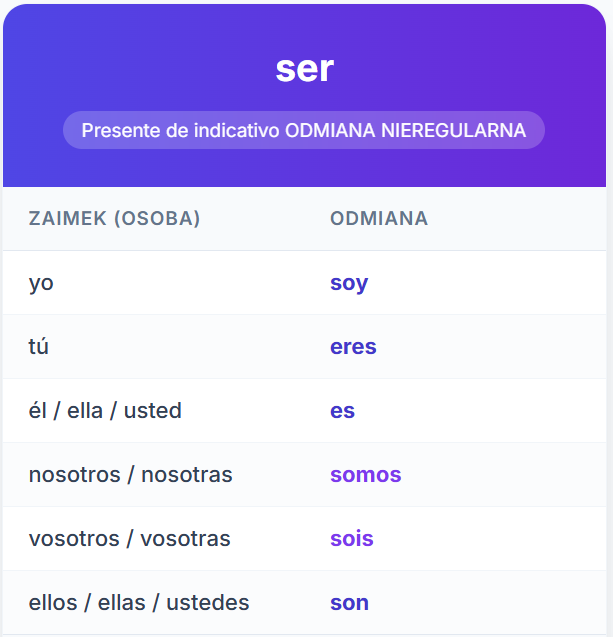Click the "ser" verb title
The image size is (613, 637).
[304, 69]
